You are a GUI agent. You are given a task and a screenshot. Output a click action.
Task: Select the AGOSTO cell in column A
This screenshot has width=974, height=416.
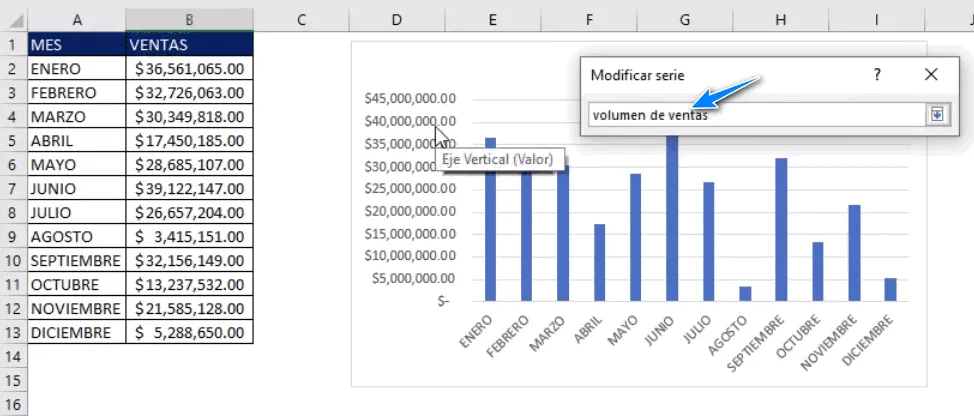[77, 236]
